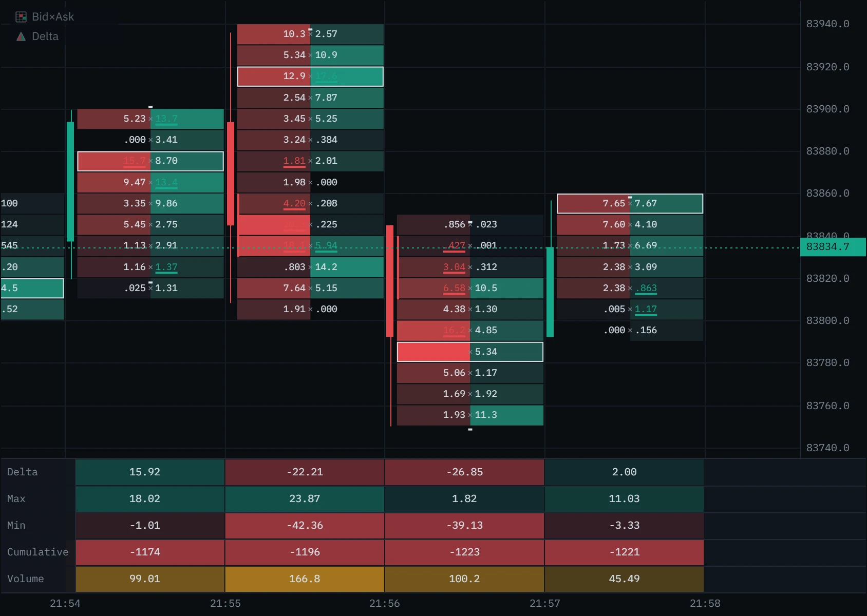This screenshot has height=616, width=867.
Task: Click the Cumulative row label
Action: click(x=38, y=552)
